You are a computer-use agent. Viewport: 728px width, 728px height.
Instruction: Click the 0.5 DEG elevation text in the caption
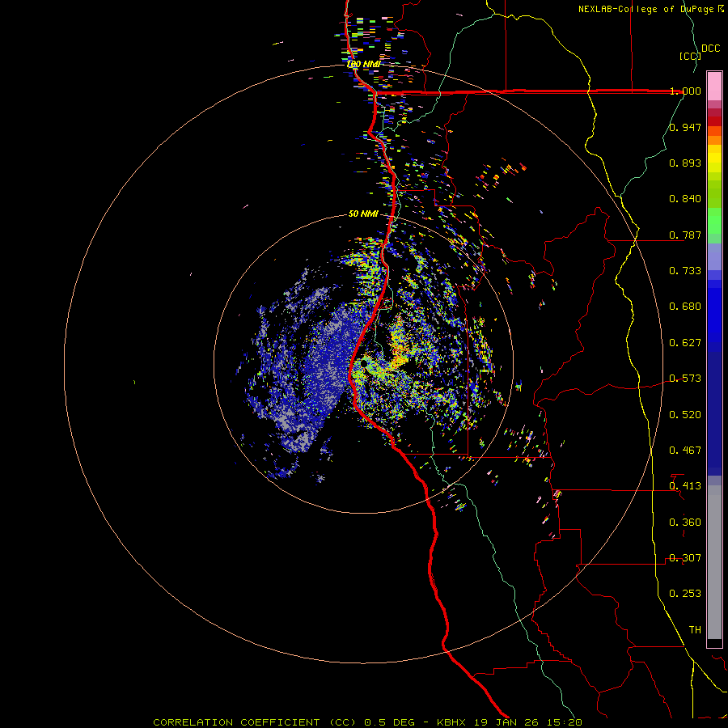389,722
